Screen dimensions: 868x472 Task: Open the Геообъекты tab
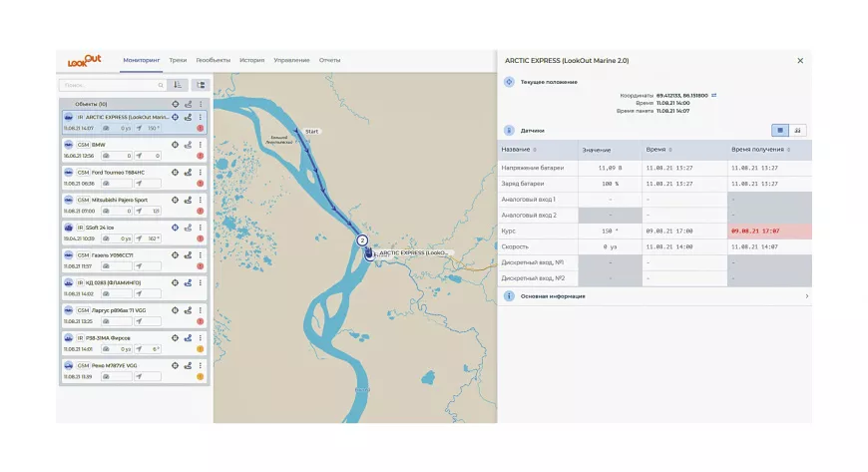pyautogui.click(x=214, y=61)
